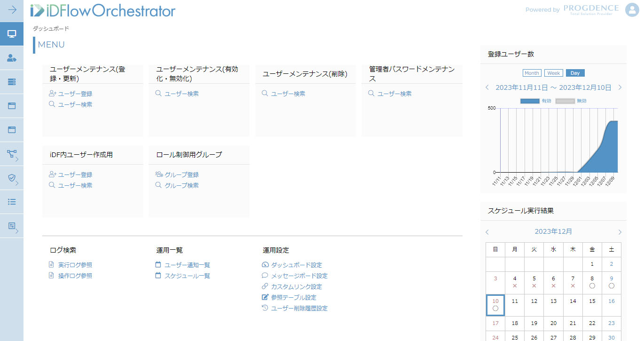Click the gray 無効 legend color swatch
This screenshot has width=644, height=341.
tap(565, 101)
